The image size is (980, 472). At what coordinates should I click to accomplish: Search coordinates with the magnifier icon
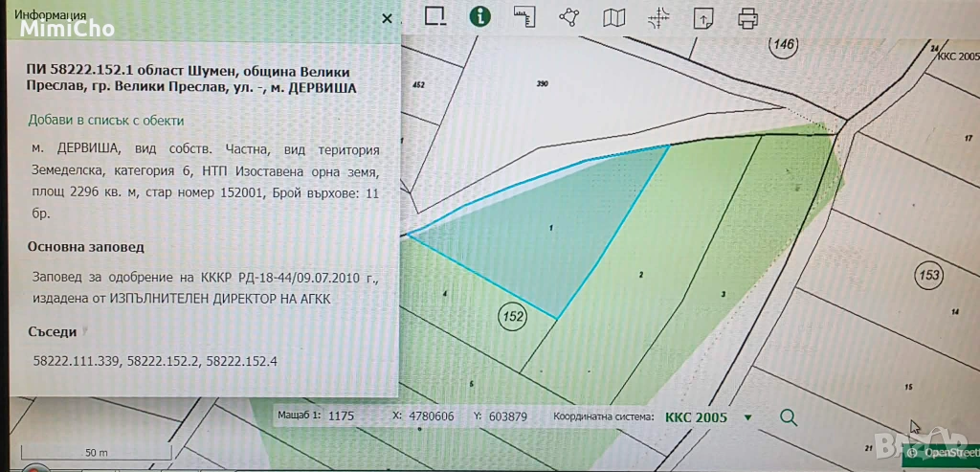coord(789,417)
